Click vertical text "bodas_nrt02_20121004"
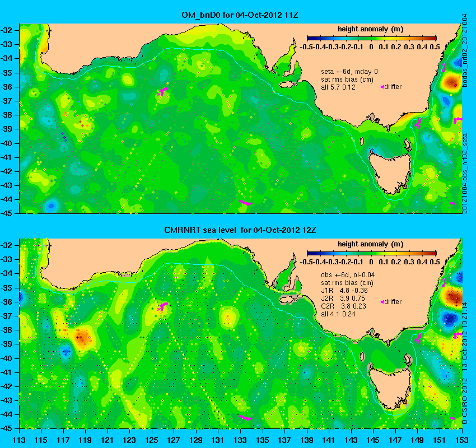This screenshot has height=448, width=476. [x=465, y=50]
